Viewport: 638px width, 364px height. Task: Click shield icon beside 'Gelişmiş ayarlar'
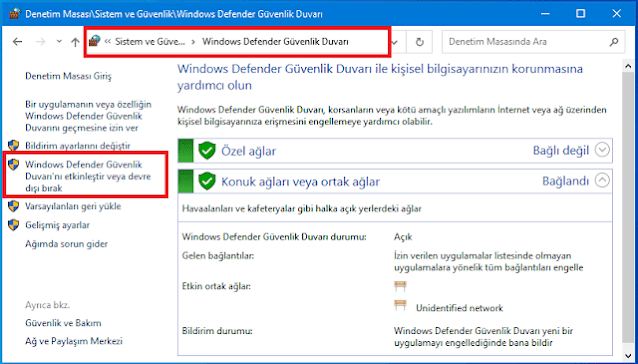(x=14, y=225)
